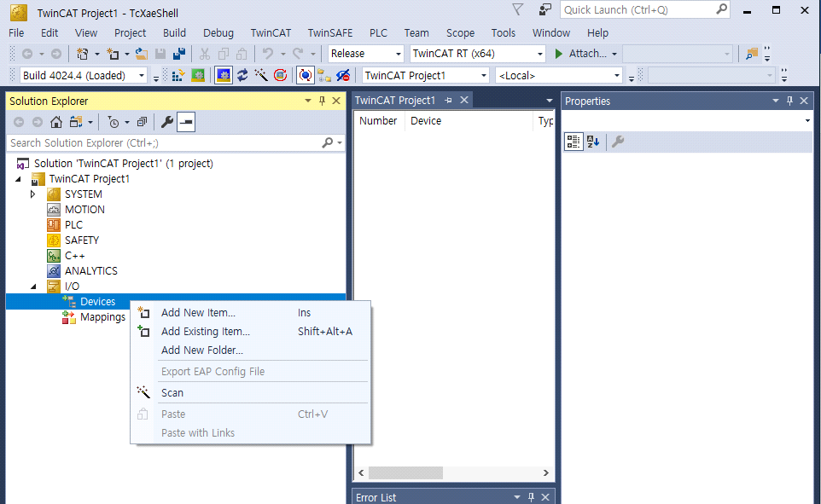
Task: Open the Debug menu
Action: click(x=218, y=33)
